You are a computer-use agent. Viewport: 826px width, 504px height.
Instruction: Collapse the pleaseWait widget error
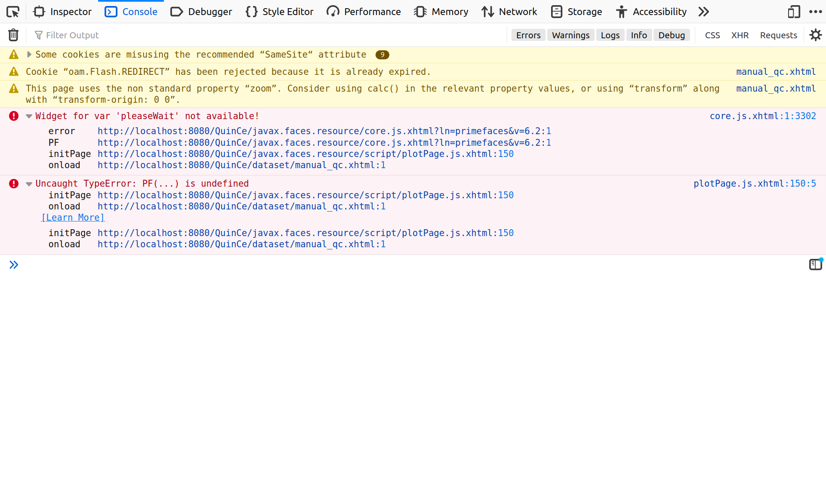coord(28,116)
